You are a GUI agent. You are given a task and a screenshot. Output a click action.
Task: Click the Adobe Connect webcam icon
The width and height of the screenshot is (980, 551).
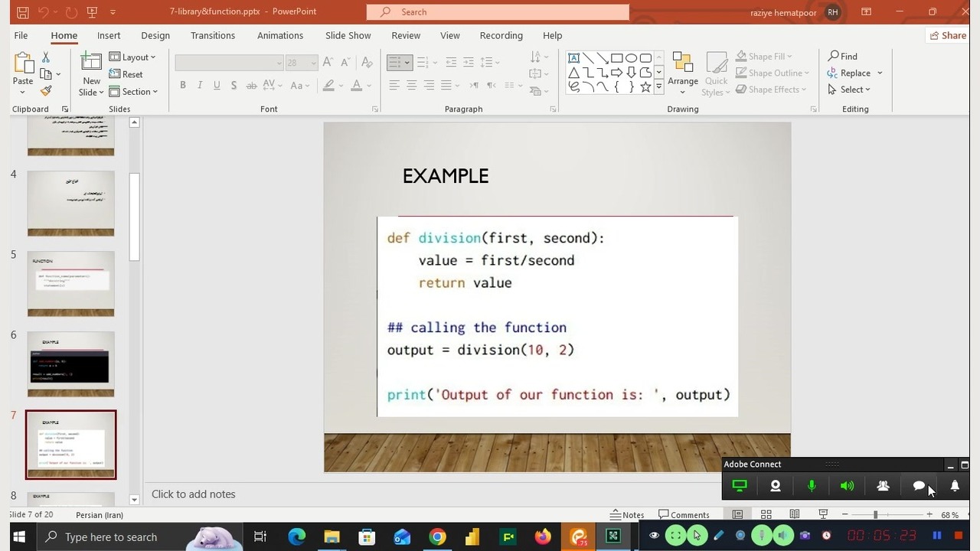click(776, 486)
